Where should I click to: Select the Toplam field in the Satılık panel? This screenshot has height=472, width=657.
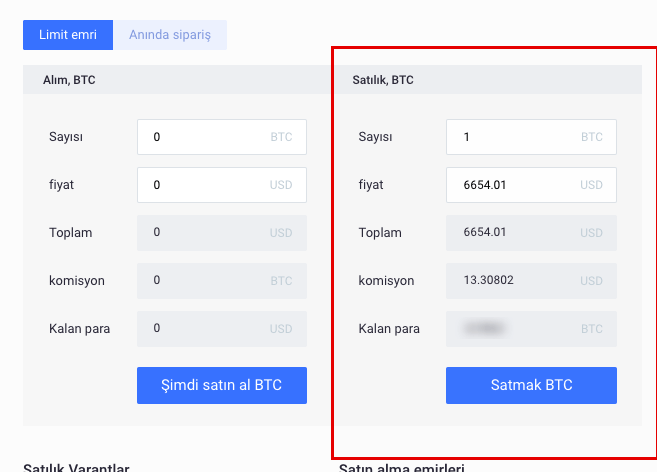[x=531, y=233]
